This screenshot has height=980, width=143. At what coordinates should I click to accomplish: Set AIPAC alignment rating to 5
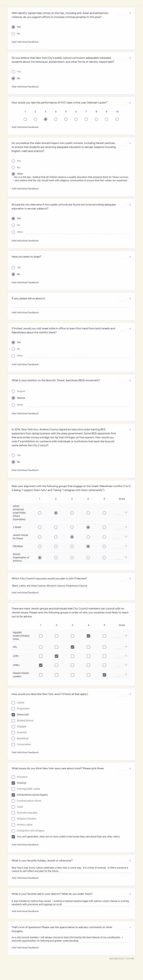104,513
